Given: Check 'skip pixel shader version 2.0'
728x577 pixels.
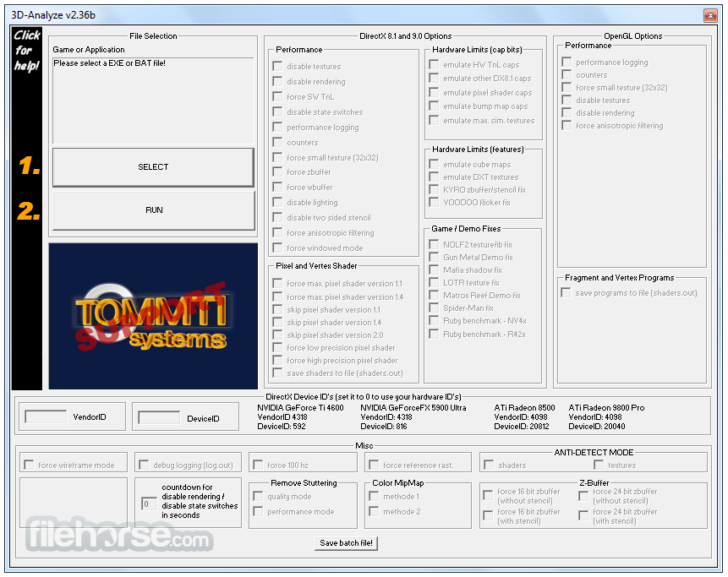Looking at the screenshot, I should point(277,335).
